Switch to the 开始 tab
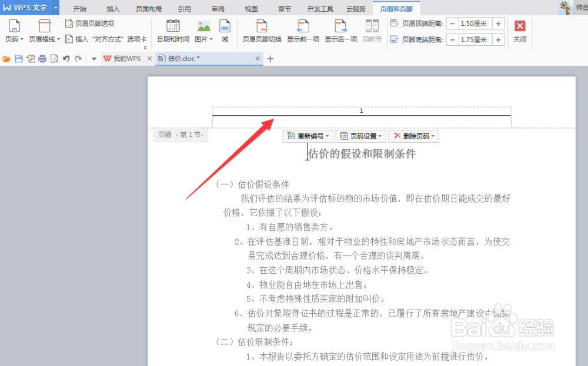The height and width of the screenshot is (366, 588). [x=79, y=9]
